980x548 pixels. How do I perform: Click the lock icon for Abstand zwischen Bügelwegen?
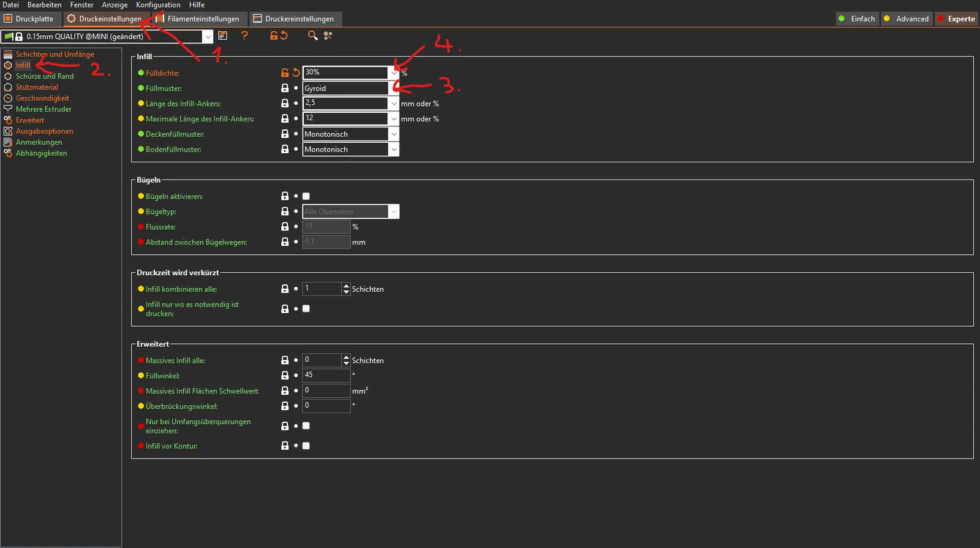click(x=285, y=242)
